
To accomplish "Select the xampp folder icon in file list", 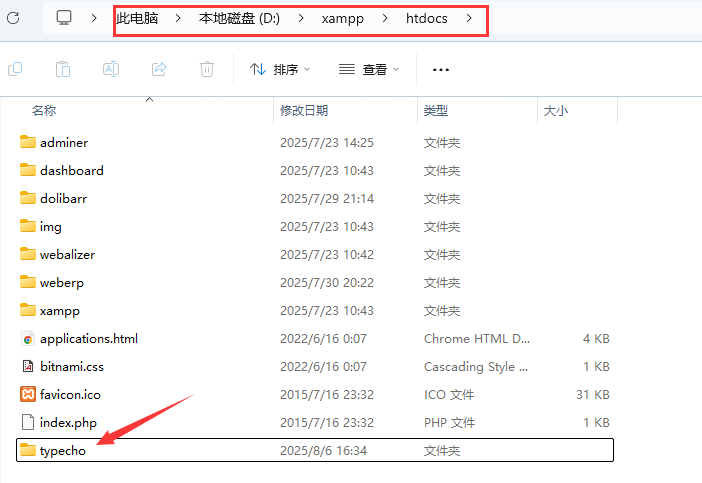I will (x=28, y=310).
